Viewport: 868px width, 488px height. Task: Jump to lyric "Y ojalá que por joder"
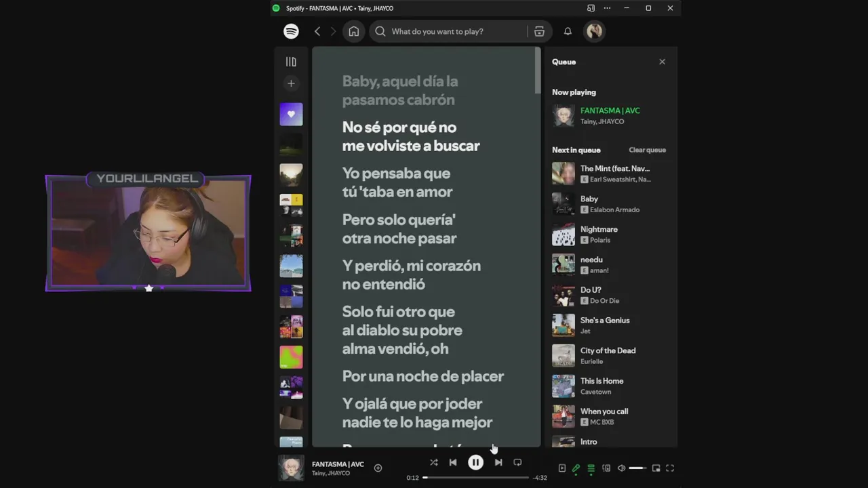(417, 413)
